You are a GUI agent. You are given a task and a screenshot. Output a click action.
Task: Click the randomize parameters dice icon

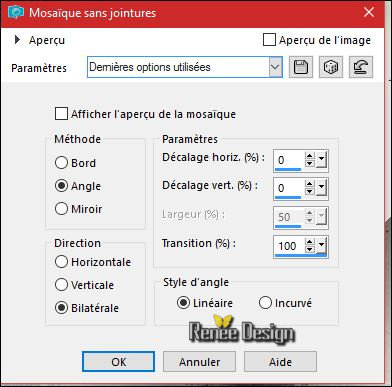pos(331,67)
